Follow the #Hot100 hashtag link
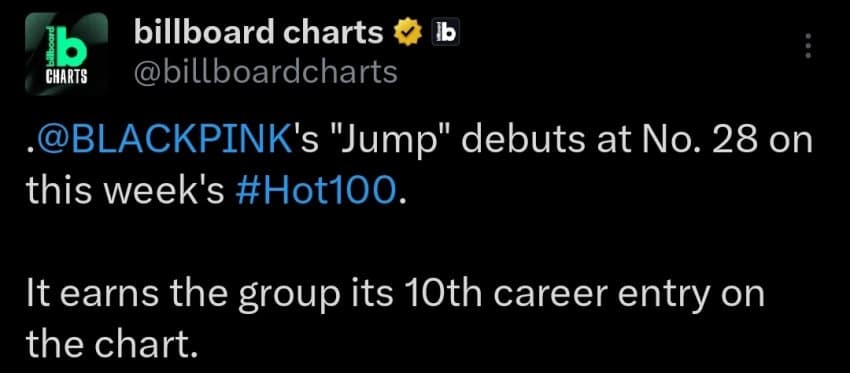 point(317,192)
